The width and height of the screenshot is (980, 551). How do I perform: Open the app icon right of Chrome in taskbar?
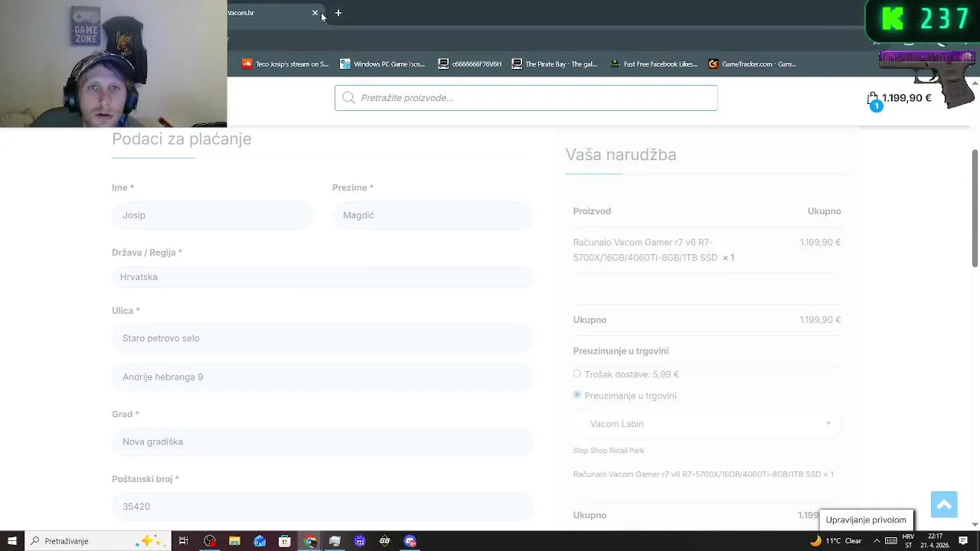pyautogui.click(x=335, y=541)
